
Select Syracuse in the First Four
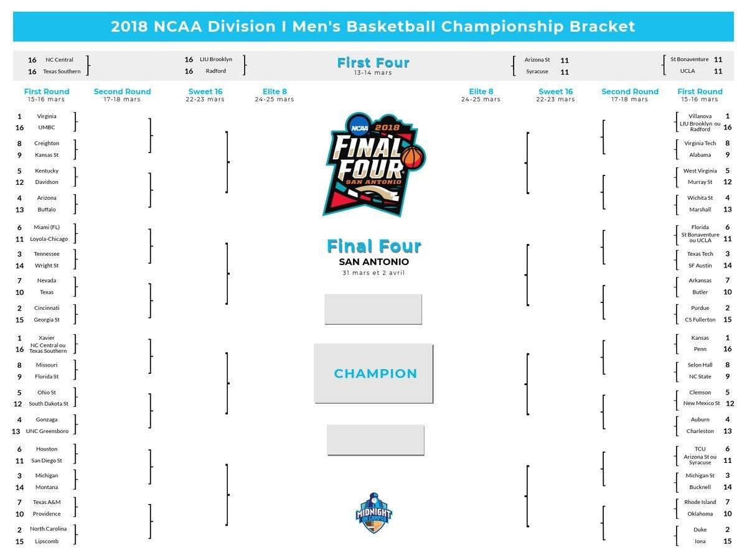pyautogui.click(x=537, y=72)
